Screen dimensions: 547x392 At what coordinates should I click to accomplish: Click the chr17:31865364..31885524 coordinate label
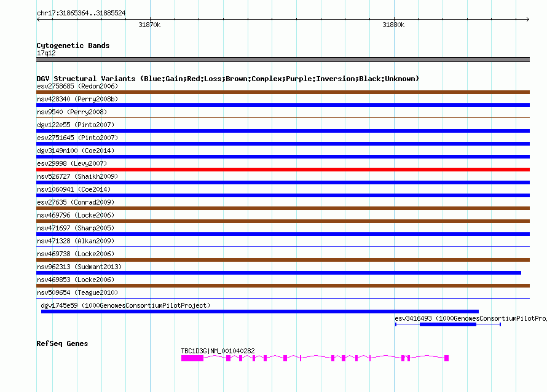click(x=81, y=13)
